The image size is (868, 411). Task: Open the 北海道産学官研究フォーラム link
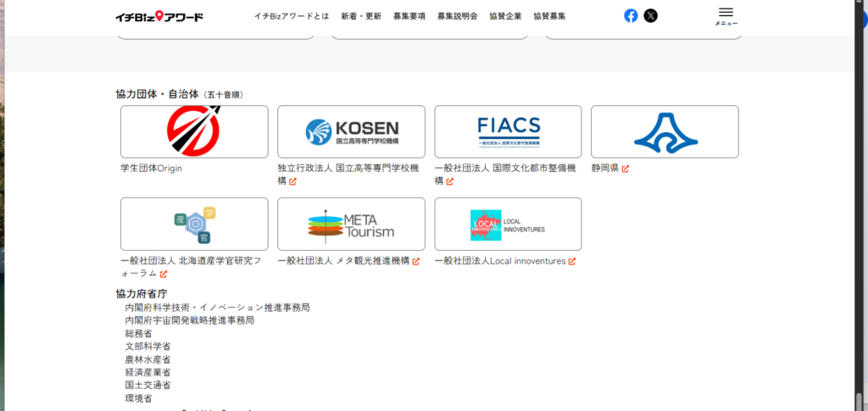191,267
